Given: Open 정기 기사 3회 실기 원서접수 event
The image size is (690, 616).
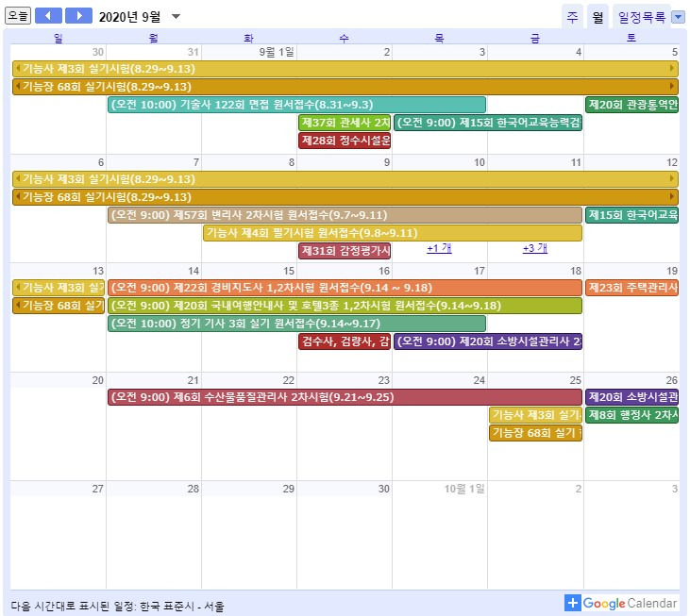Looking at the screenshot, I should click(x=297, y=324).
